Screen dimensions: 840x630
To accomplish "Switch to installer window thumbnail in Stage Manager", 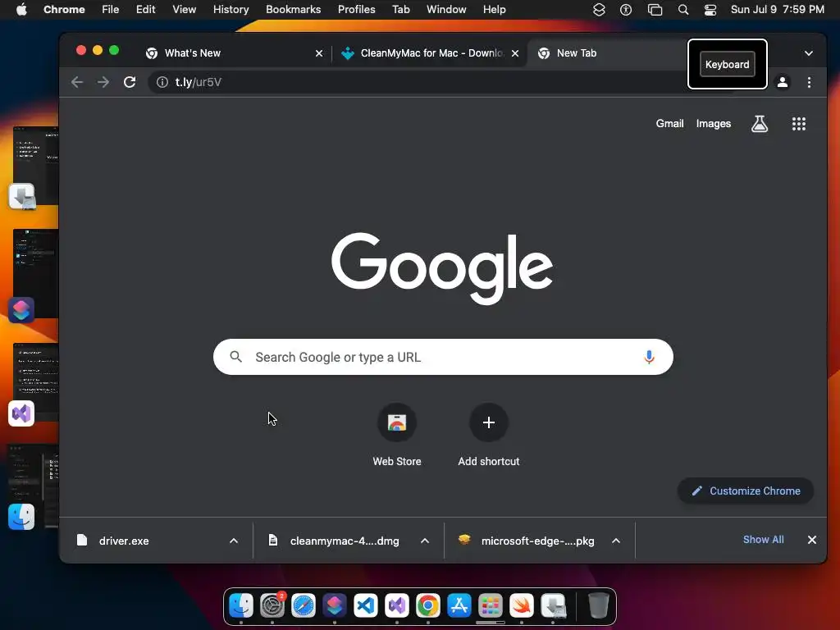I will click(33, 167).
